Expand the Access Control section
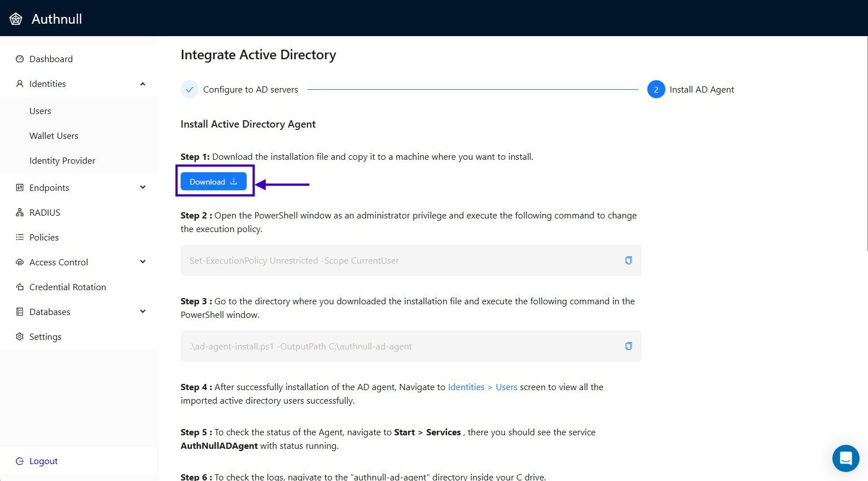Screen dimensions: 868x481 142,262
